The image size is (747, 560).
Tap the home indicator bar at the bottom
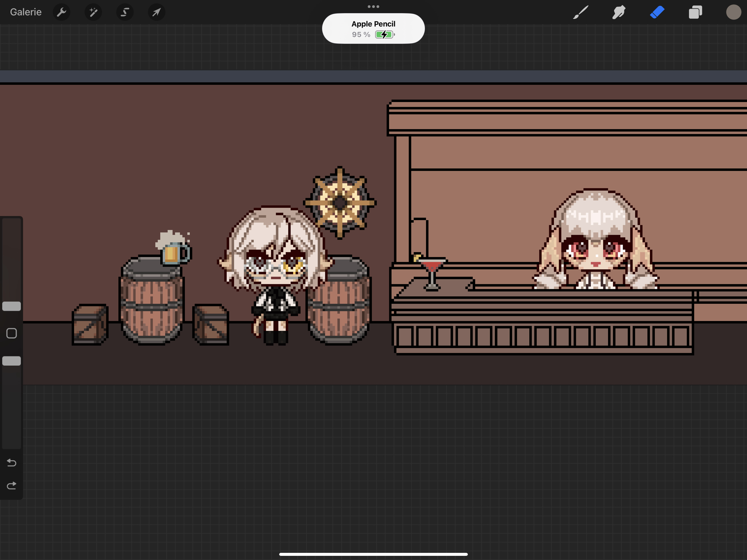(373, 554)
